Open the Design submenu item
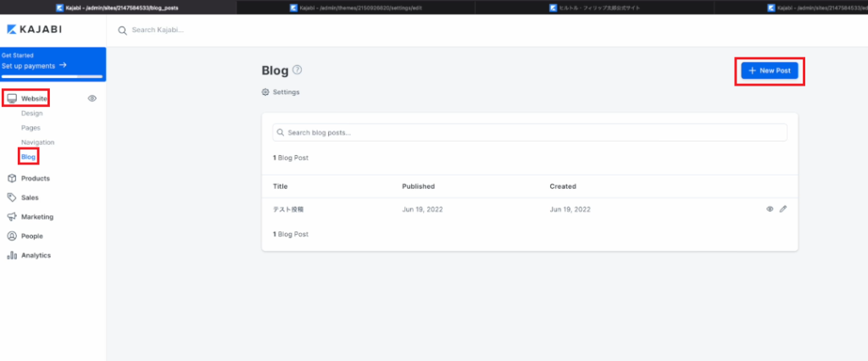This screenshot has height=361, width=868. point(31,113)
